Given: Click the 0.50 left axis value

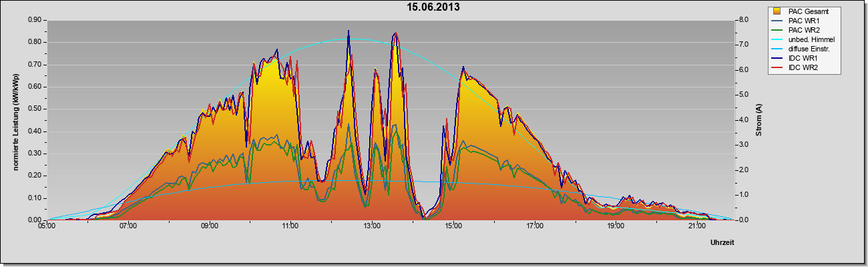Looking at the screenshot, I should click(35, 109).
